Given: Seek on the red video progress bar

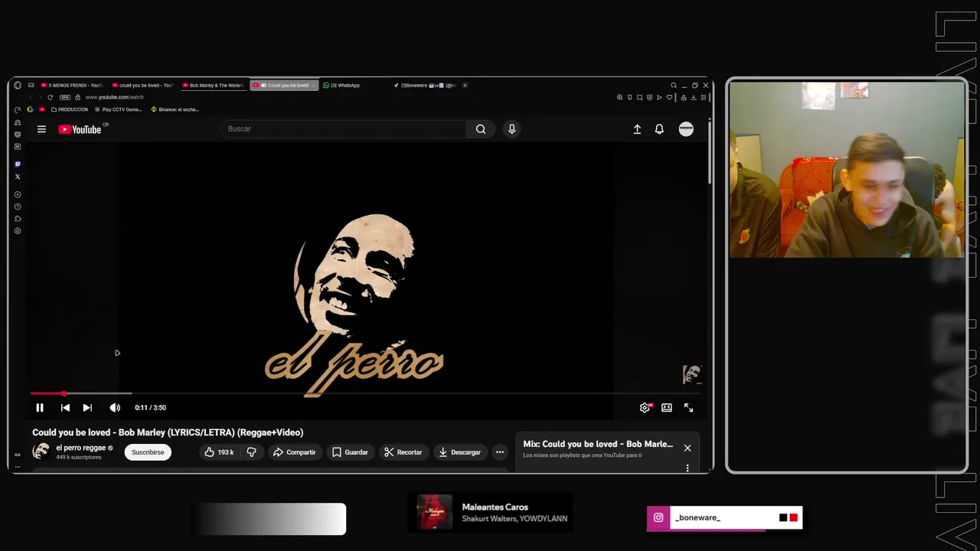Looking at the screenshot, I should tap(366, 393).
